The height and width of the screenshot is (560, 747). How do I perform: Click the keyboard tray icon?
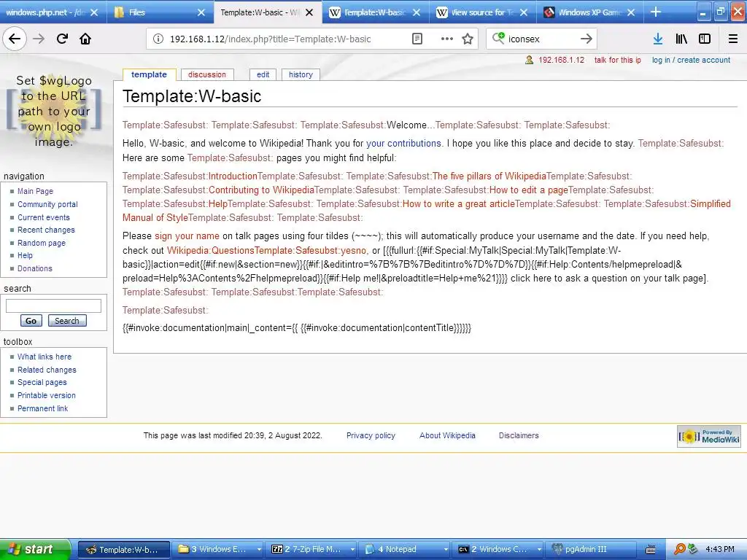(x=650, y=550)
